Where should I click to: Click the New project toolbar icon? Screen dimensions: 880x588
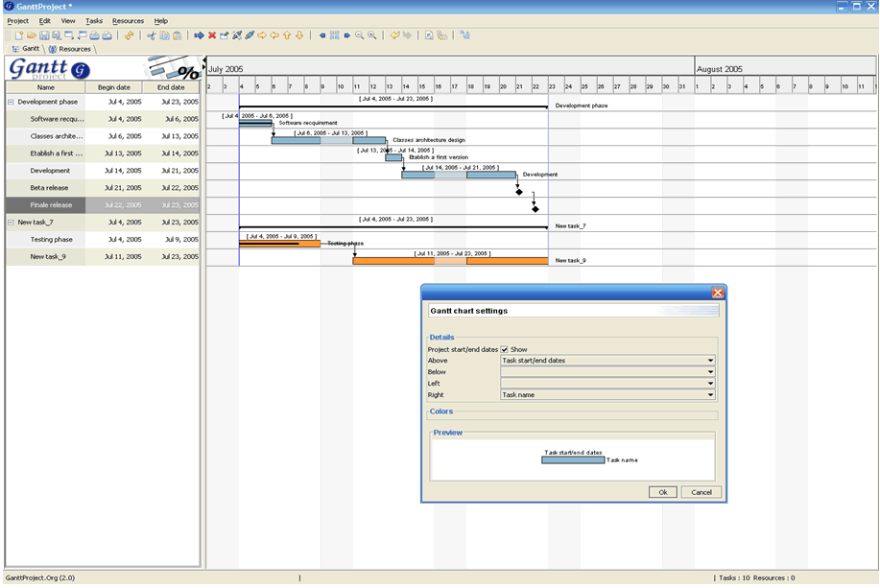coord(18,35)
